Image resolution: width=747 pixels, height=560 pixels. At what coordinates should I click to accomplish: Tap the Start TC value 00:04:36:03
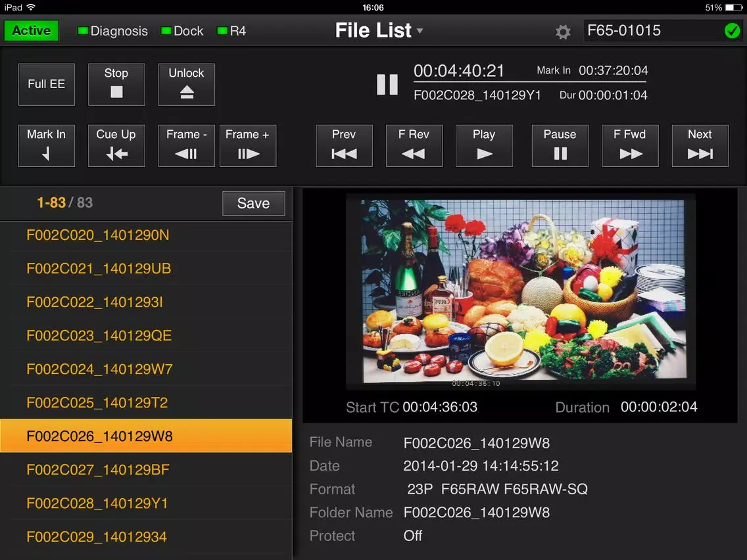click(x=440, y=407)
